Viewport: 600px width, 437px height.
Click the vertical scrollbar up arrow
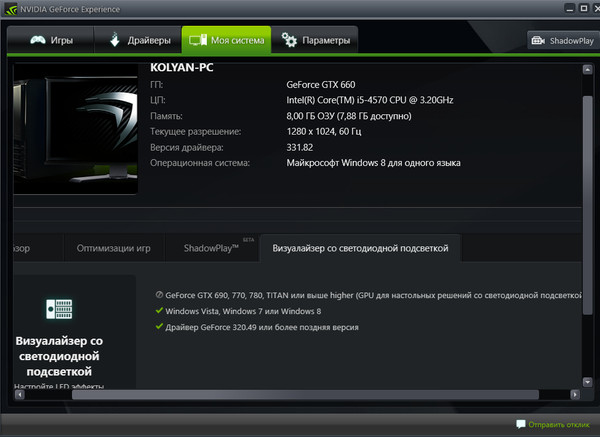(587, 69)
